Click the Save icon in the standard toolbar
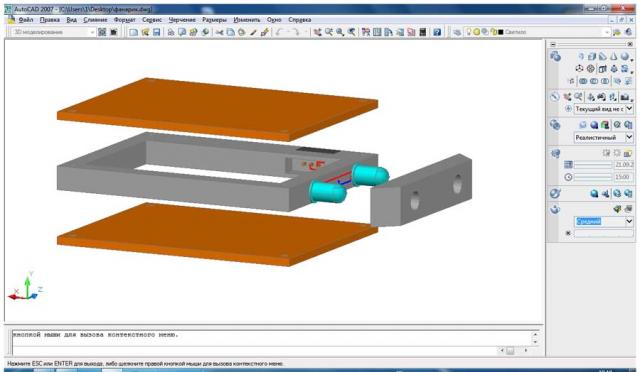The image size is (640, 372). (156, 32)
